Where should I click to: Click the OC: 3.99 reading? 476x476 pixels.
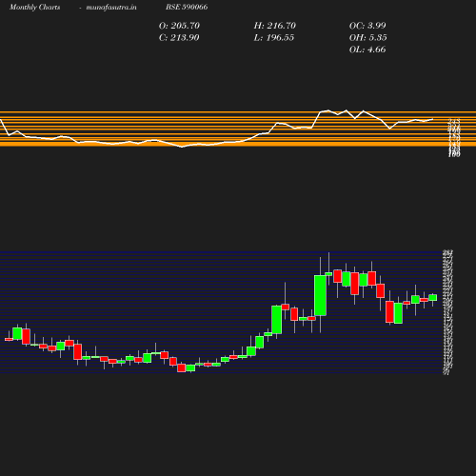367,26
